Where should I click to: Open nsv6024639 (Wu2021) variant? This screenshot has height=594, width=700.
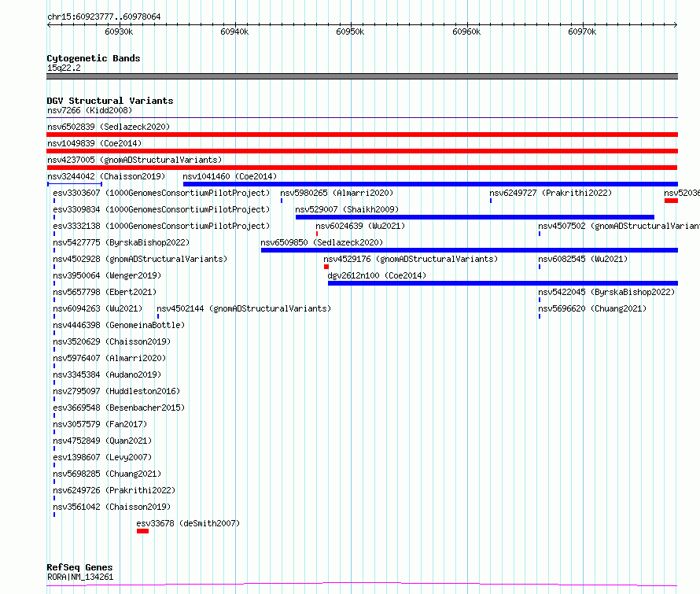click(x=360, y=226)
